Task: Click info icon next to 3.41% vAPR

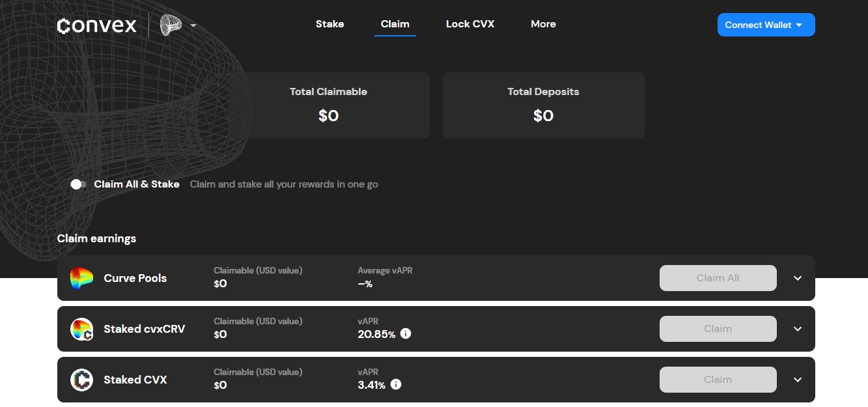Action: (x=396, y=385)
